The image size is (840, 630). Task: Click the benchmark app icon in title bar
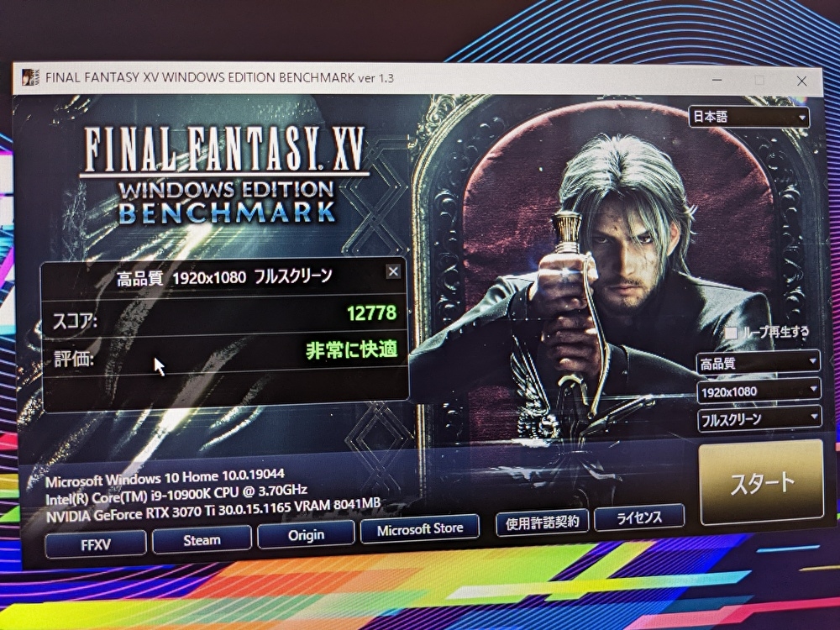click(x=30, y=77)
